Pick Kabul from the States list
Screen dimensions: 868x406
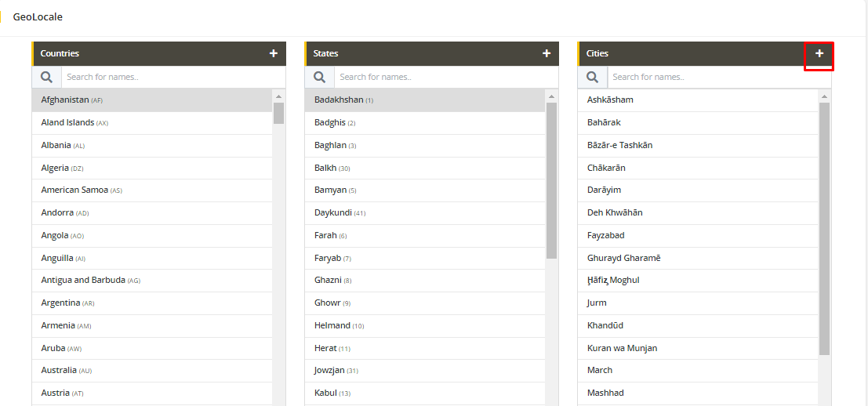(325, 393)
